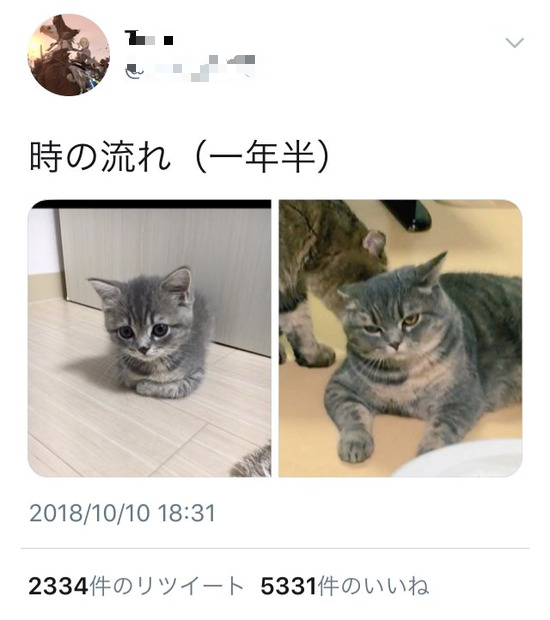Click the small icon before the blurred handle
This screenshot has width=550, height=620.
coord(134,72)
